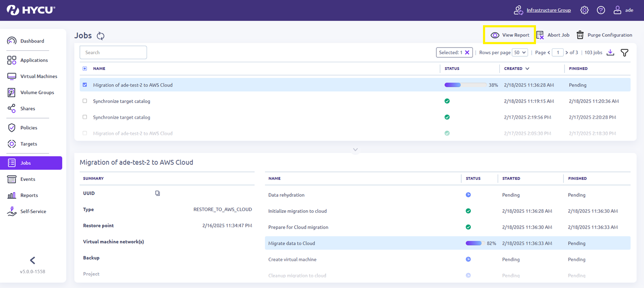The height and width of the screenshot is (288, 644).
Task: Toggle the select-all checkbox in the header
Action: (x=85, y=69)
